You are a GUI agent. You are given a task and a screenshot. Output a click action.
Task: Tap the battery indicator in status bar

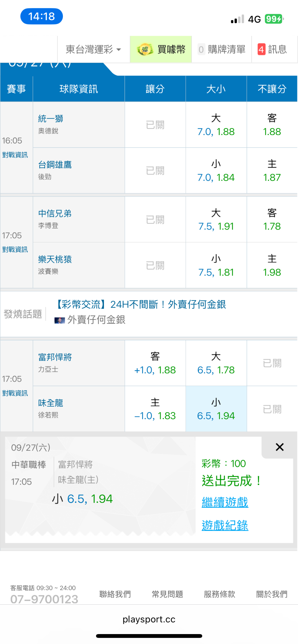click(x=274, y=19)
